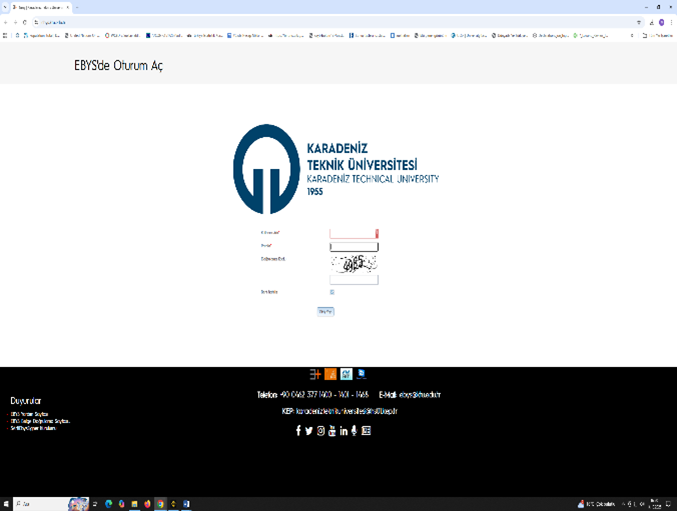677x511 pixels.
Task: Click the orange square icon above Telefon
Action: (x=330, y=374)
